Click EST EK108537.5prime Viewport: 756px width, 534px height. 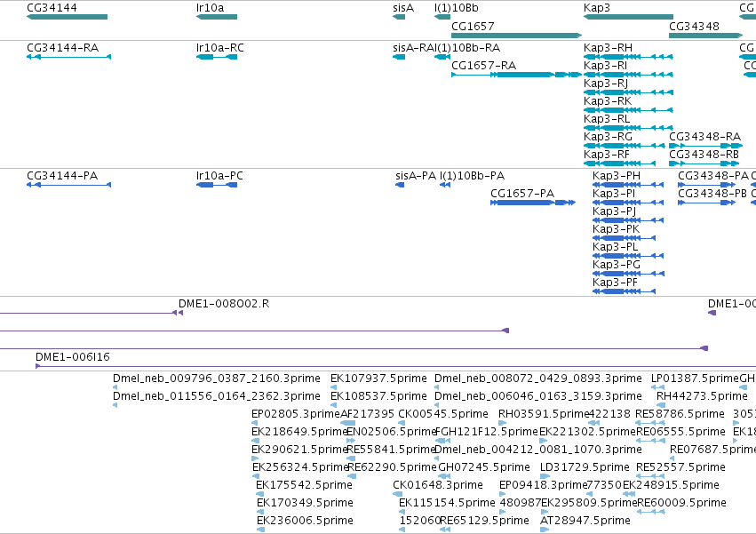333,405
